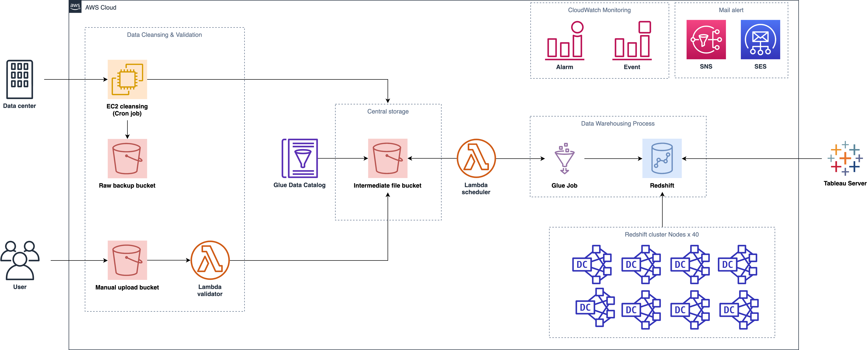Select the Lambda scheduler icon

[476, 158]
